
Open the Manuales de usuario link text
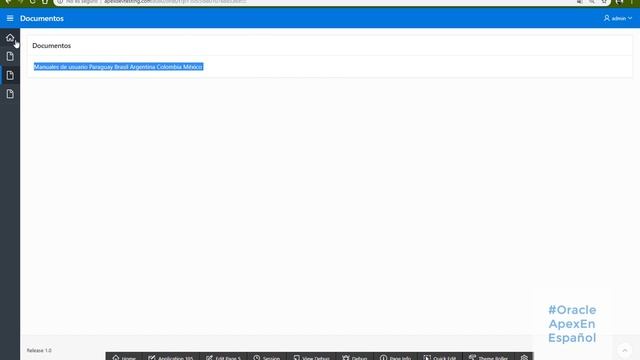[118, 67]
